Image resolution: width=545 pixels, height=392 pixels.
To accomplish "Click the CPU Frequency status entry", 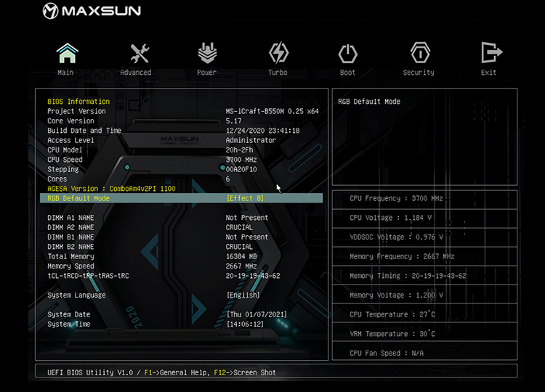I will click(x=396, y=198).
